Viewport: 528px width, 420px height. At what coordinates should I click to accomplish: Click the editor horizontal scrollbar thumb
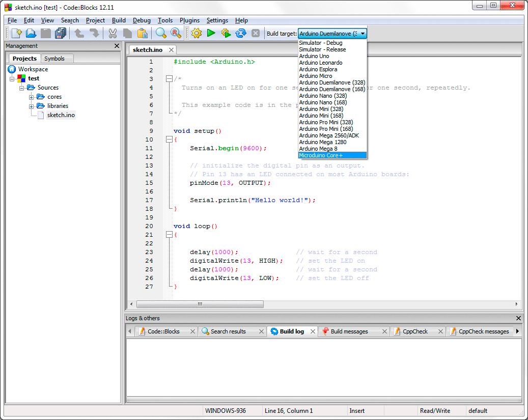200,304
